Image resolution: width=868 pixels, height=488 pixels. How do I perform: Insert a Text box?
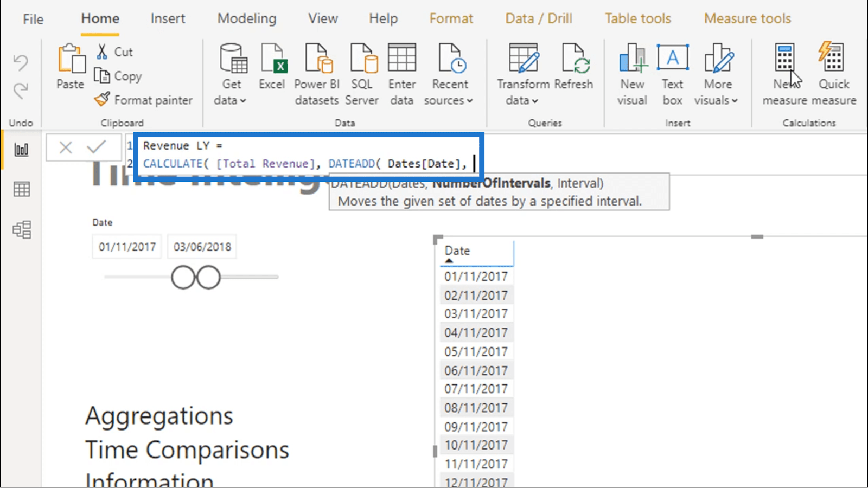click(x=673, y=75)
